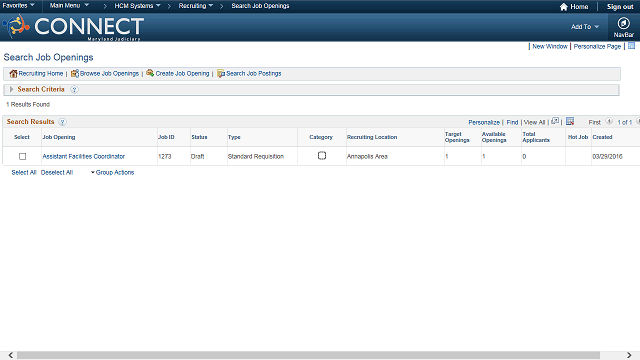Click the Search Job Postings icon
The image size is (640, 360).
coord(221,73)
